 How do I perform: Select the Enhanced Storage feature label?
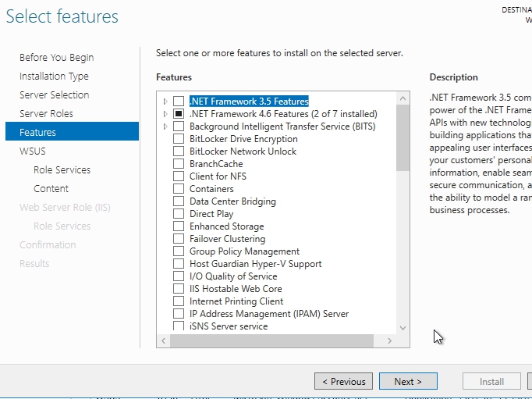(226, 226)
